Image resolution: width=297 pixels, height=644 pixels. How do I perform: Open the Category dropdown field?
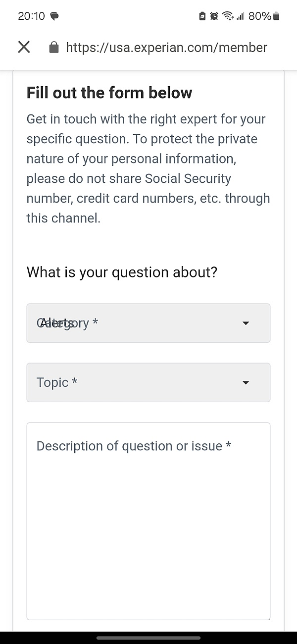pyautogui.click(x=148, y=323)
